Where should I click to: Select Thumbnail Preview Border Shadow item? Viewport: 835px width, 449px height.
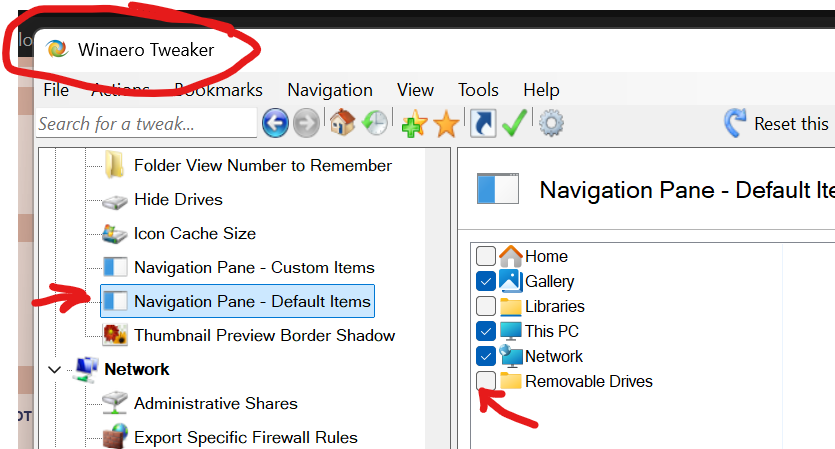(x=265, y=335)
